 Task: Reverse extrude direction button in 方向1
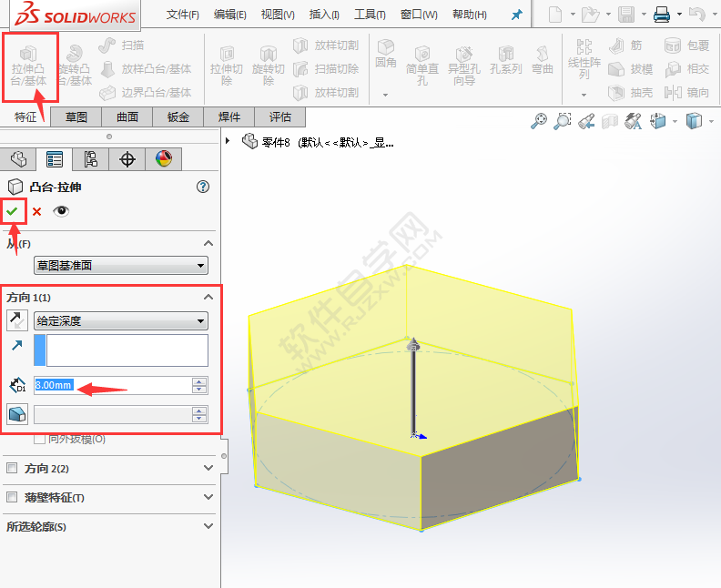pyautogui.click(x=17, y=320)
